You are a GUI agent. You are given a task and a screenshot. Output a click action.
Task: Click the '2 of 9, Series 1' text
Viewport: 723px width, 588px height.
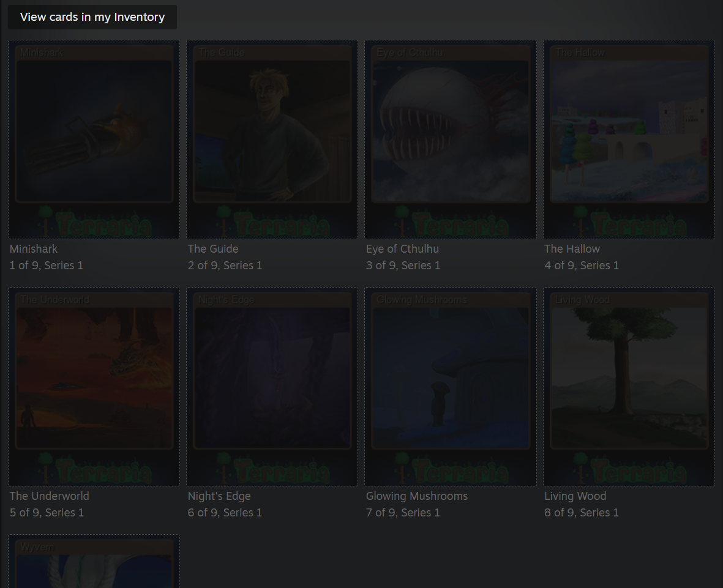coord(225,266)
